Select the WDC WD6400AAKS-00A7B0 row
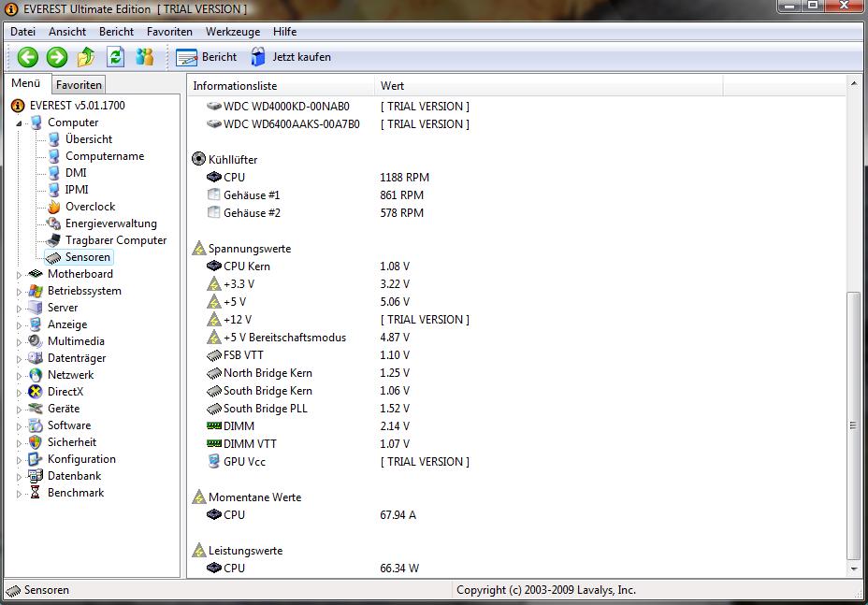 click(x=516, y=124)
